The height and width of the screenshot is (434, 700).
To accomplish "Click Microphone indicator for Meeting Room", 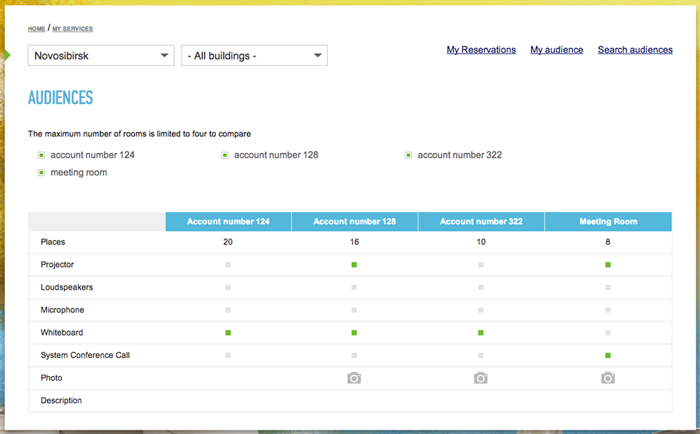I will (608, 310).
